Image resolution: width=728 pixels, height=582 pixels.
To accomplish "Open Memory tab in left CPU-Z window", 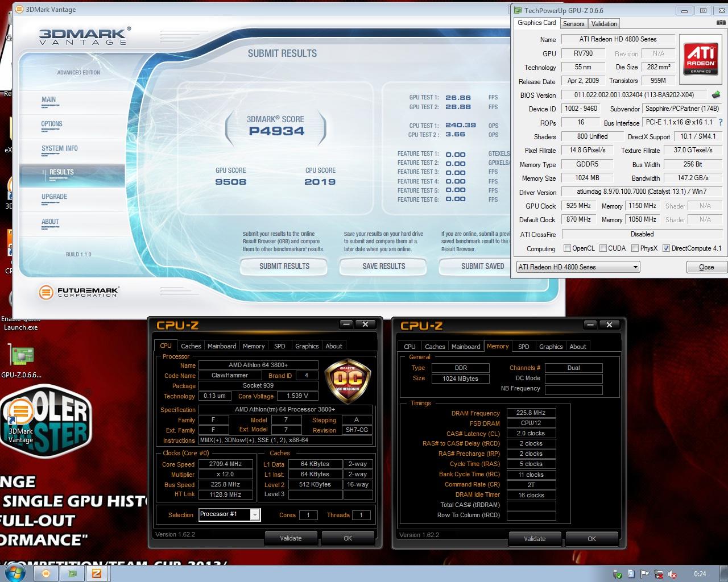I will 254,346.
